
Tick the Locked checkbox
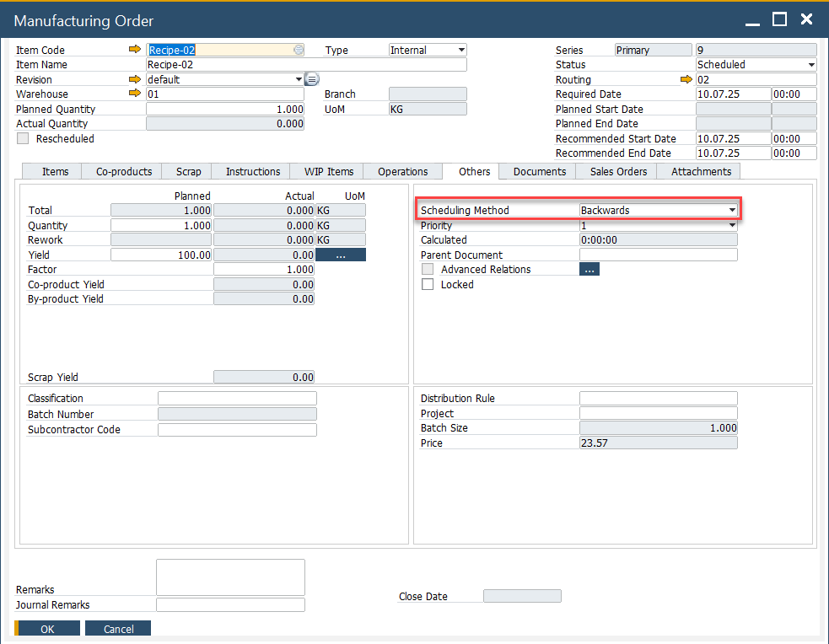428,284
